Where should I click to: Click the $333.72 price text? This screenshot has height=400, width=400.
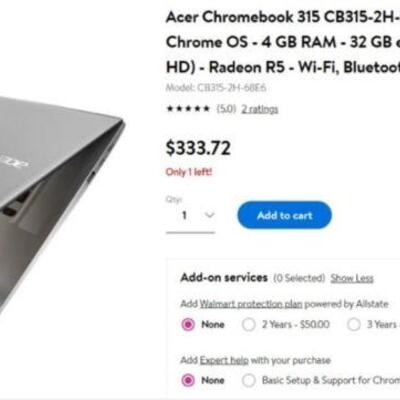(x=198, y=148)
